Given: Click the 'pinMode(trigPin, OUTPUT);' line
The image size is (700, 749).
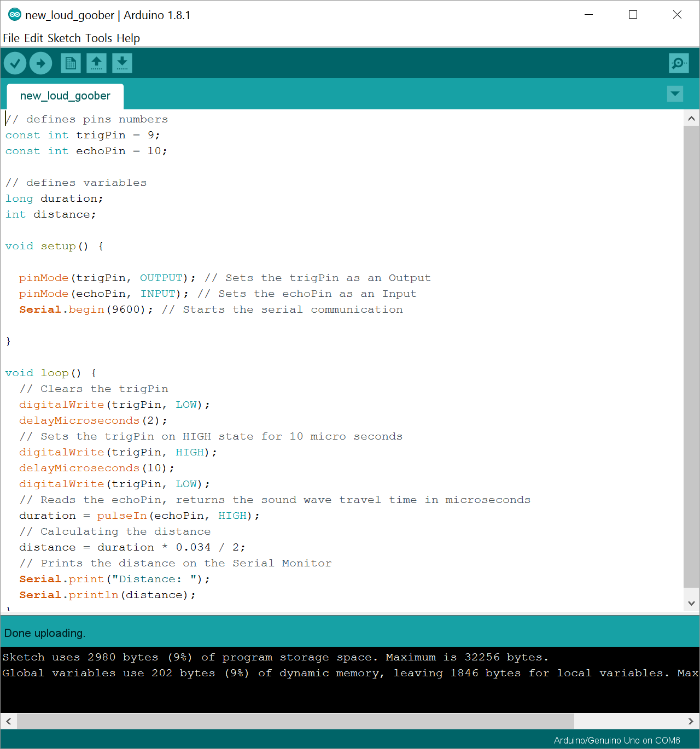Looking at the screenshot, I should point(107,278).
